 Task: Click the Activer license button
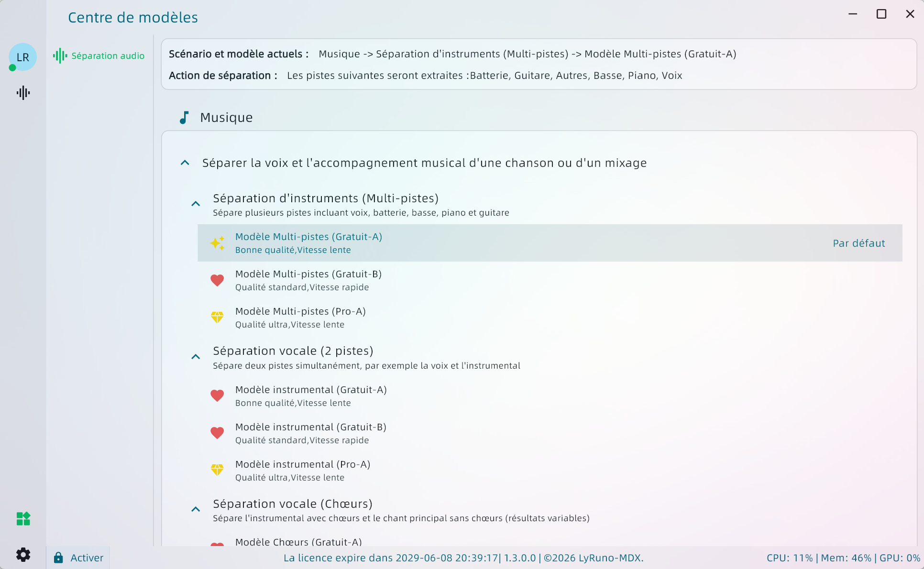coord(87,558)
